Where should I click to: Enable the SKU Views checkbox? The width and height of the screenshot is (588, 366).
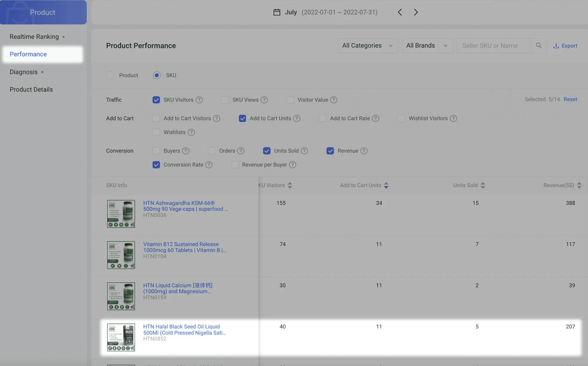click(x=225, y=100)
